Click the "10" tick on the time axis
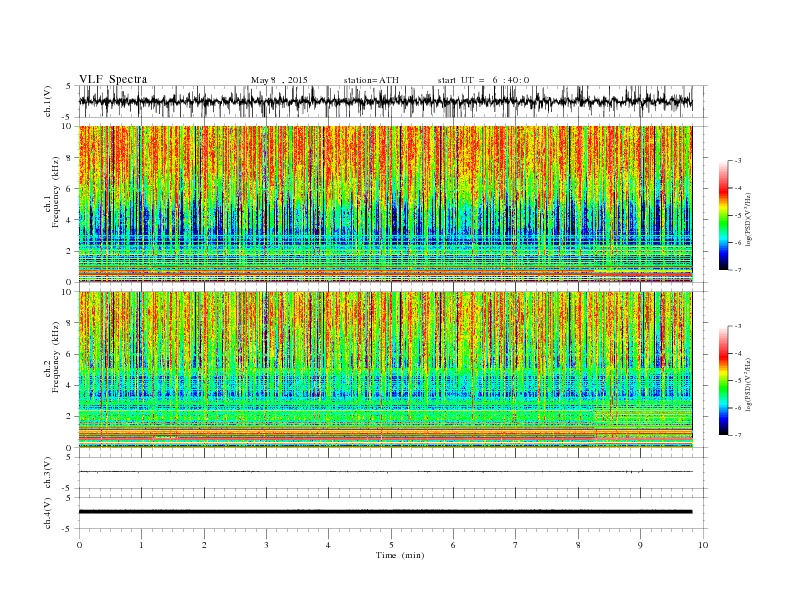This screenshot has width=792, height=612. pos(703,545)
